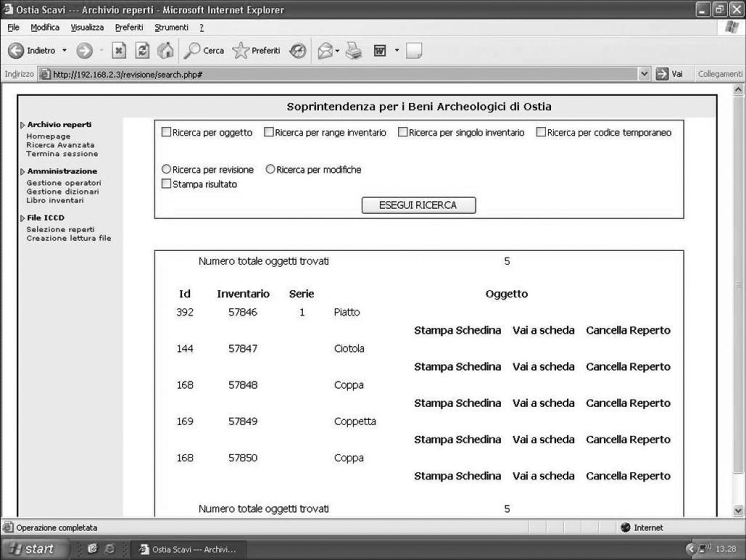Open Homepage sidebar link

pyautogui.click(x=48, y=136)
